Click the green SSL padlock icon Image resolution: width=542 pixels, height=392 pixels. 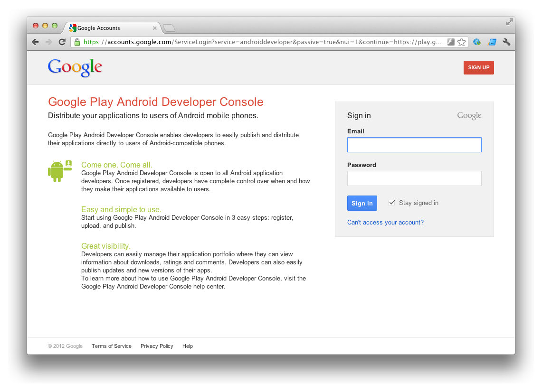pos(77,42)
